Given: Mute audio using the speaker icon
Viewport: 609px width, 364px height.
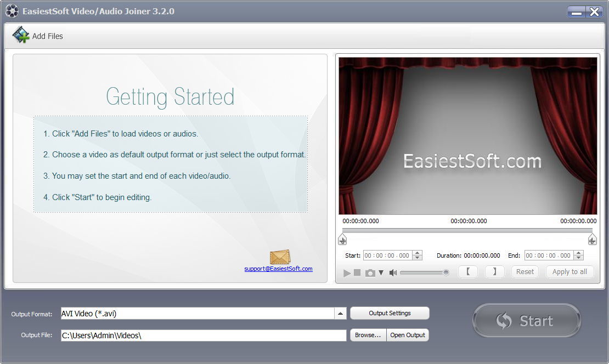Looking at the screenshot, I should tap(393, 272).
